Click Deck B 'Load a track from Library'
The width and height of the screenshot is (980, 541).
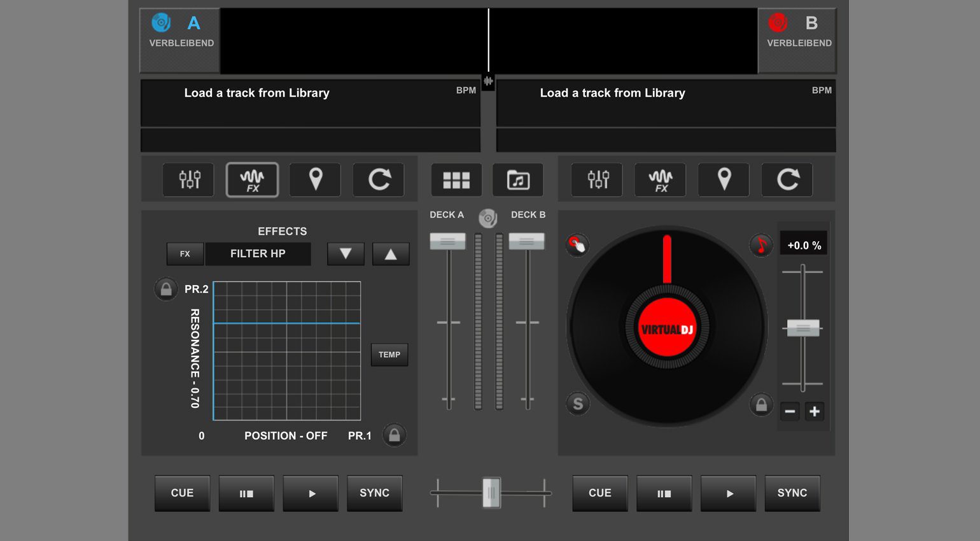612,93
